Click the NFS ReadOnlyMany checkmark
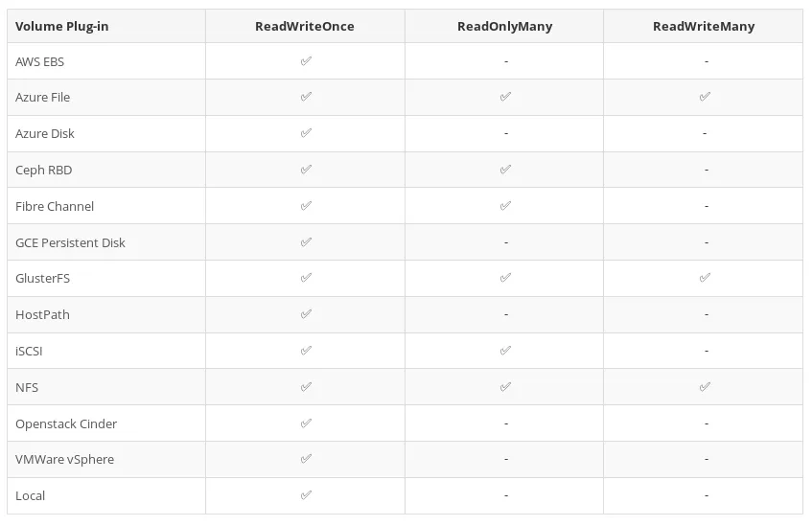This screenshot has height=526, width=812. (x=505, y=387)
